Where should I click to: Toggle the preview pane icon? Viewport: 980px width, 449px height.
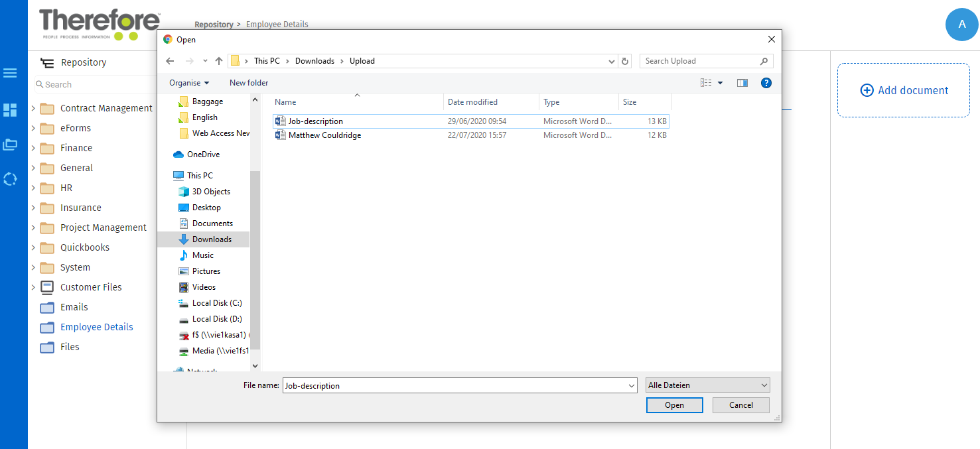[742, 83]
